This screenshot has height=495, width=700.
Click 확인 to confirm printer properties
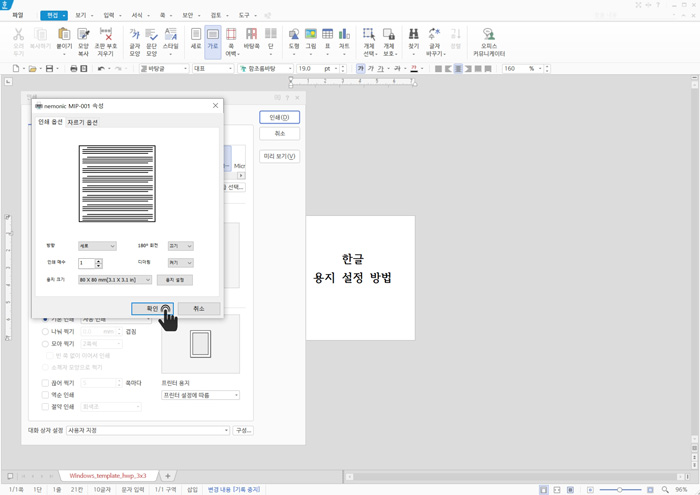click(x=152, y=308)
